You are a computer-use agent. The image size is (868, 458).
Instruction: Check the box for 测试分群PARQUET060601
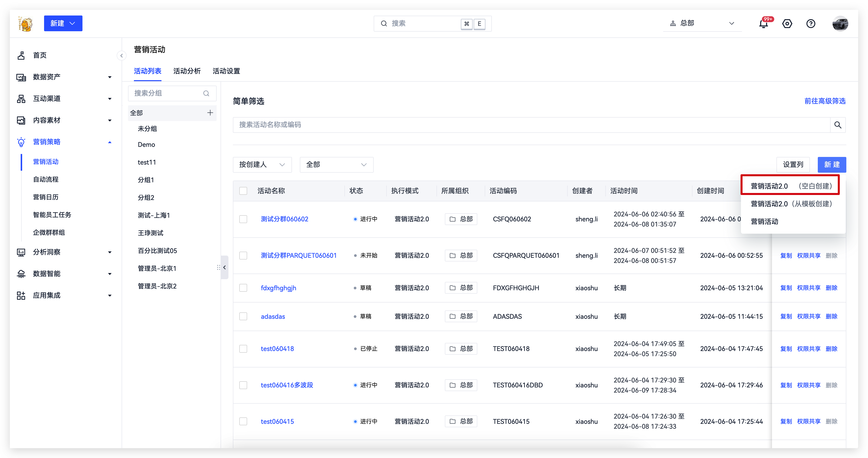243,256
